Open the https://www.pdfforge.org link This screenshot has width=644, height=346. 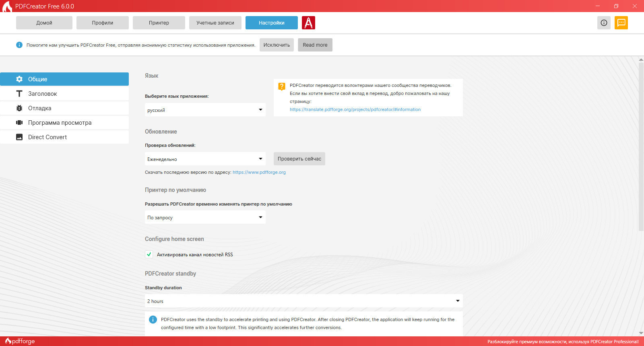click(259, 172)
